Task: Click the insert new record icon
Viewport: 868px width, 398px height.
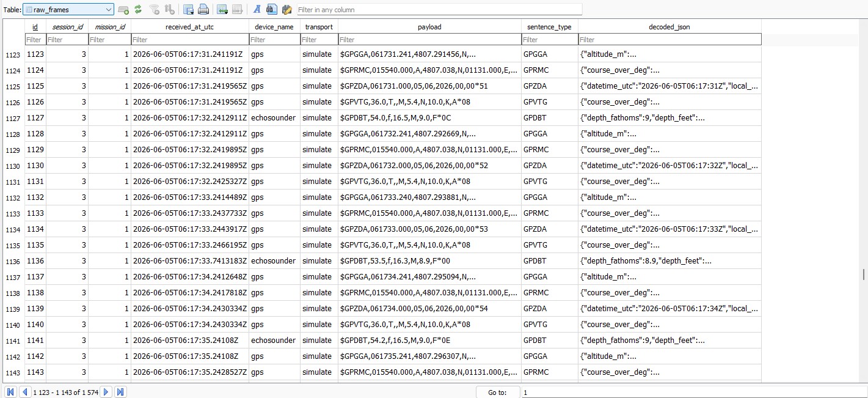Action: [x=222, y=10]
